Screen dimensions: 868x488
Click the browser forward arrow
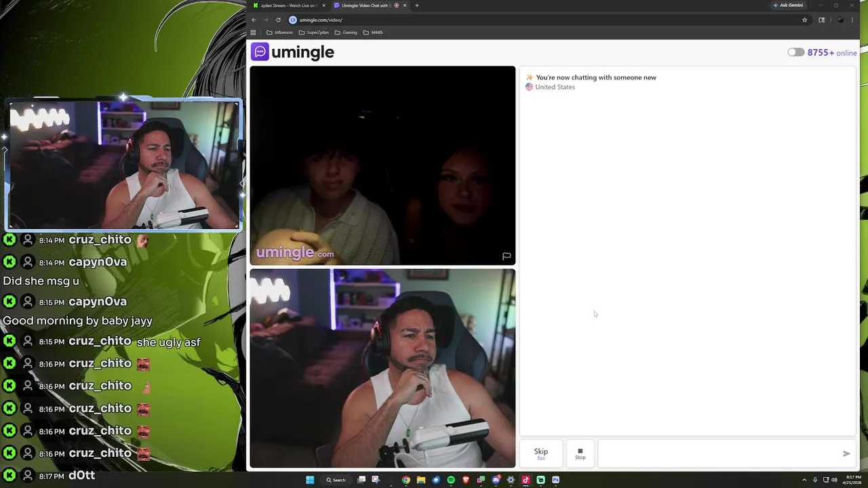pyautogui.click(x=266, y=20)
